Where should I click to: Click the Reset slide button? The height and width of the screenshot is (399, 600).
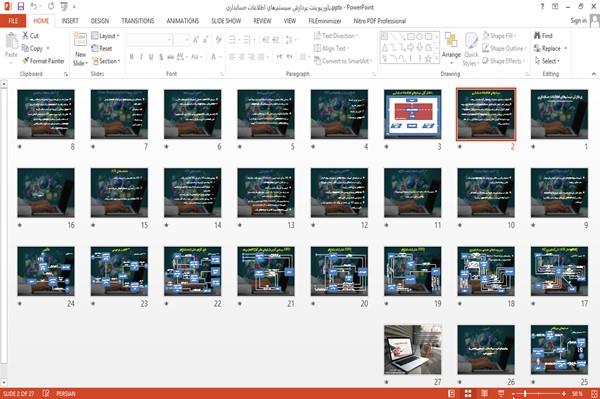102,48
